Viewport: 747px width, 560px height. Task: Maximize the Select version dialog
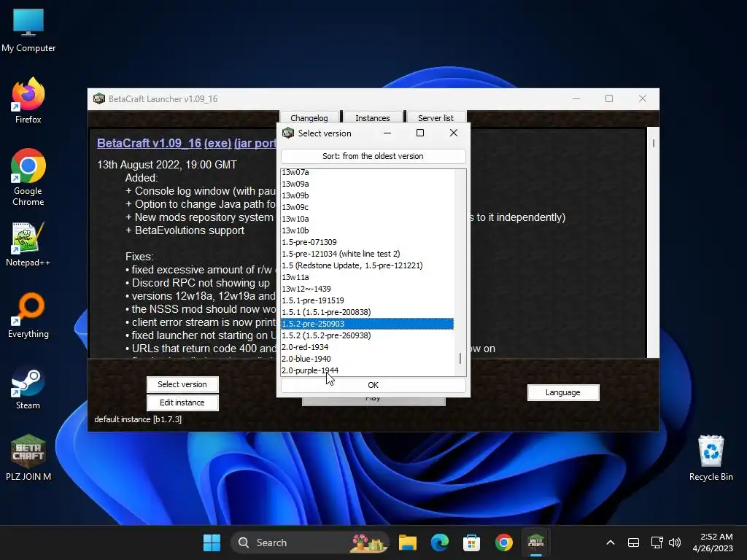[420, 133]
